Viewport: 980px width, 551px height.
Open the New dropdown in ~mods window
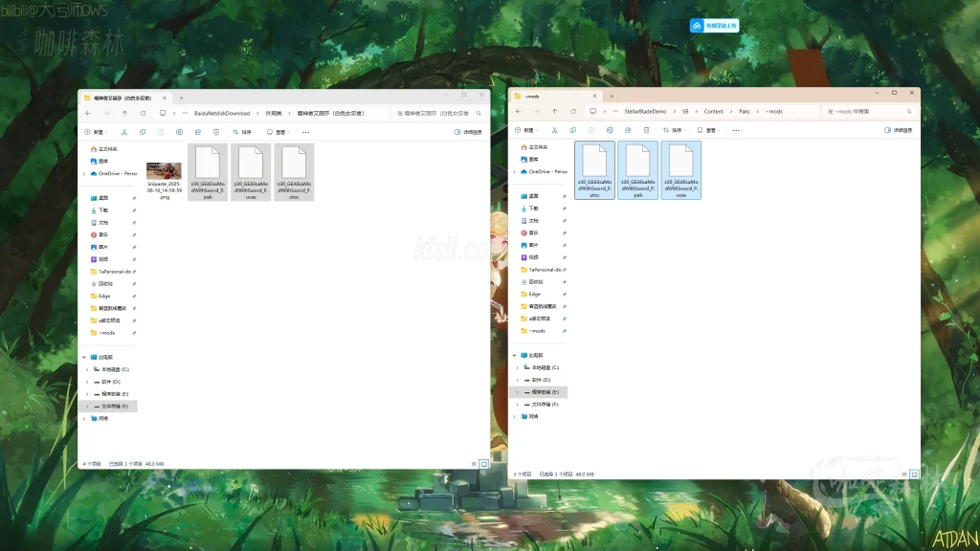[525, 130]
